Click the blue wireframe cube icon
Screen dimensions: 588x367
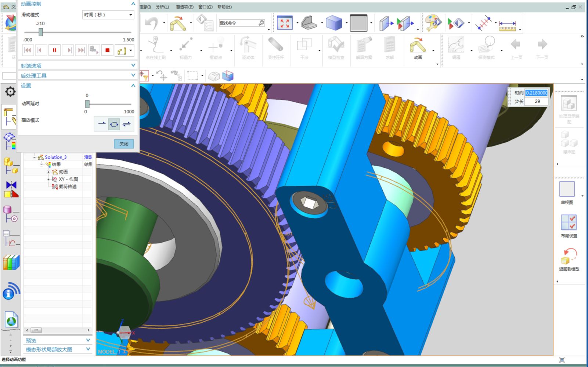[228, 76]
